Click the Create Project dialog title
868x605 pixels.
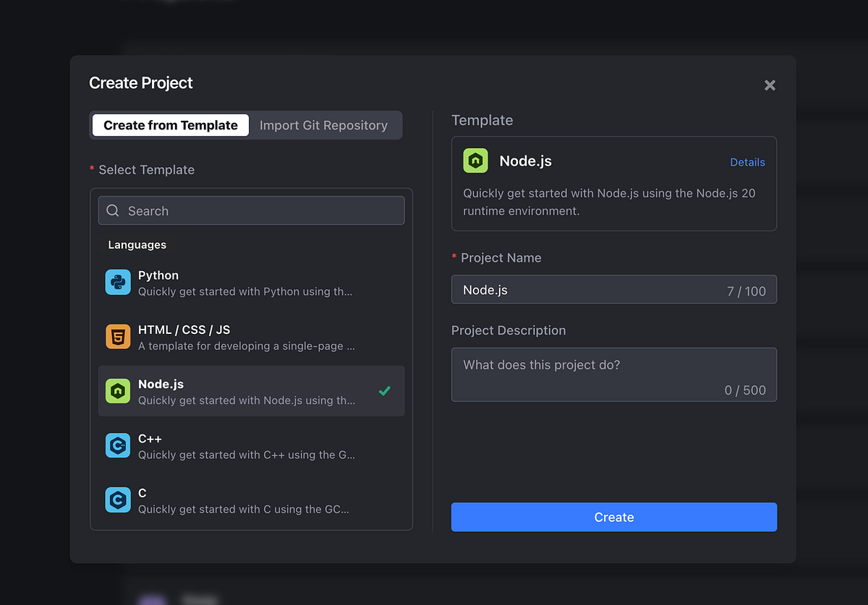[x=141, y=83]
